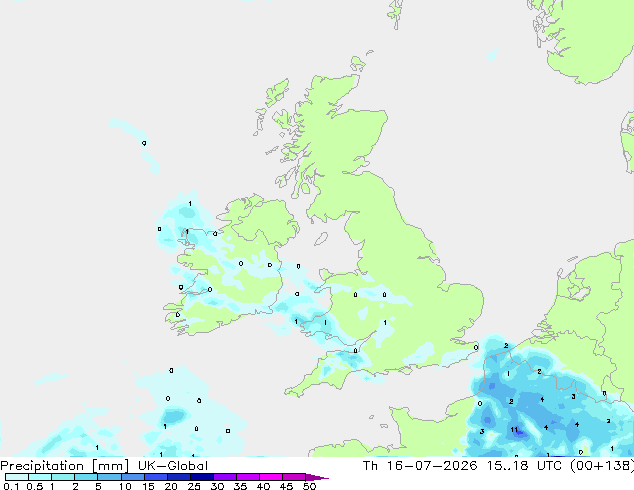Screen dimensions: 634x490
Task: Click the 'UK-Global' model name label
Action: [x=173, y=466]
